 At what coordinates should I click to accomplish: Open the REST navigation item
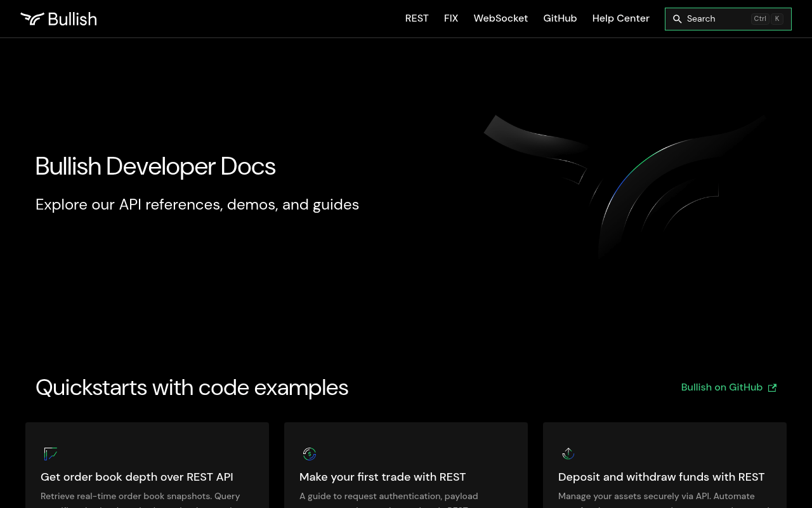pyautogui.click(x=417, y=18)
